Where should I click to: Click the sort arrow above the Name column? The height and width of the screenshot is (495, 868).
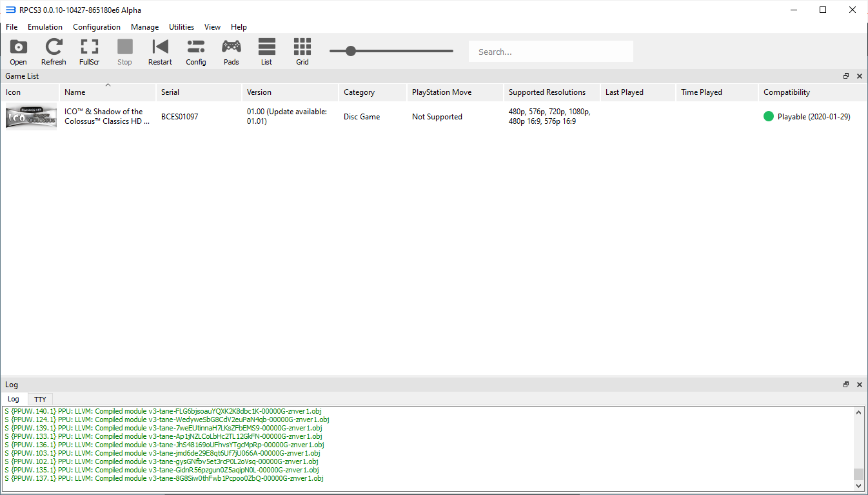pos(108,85)
